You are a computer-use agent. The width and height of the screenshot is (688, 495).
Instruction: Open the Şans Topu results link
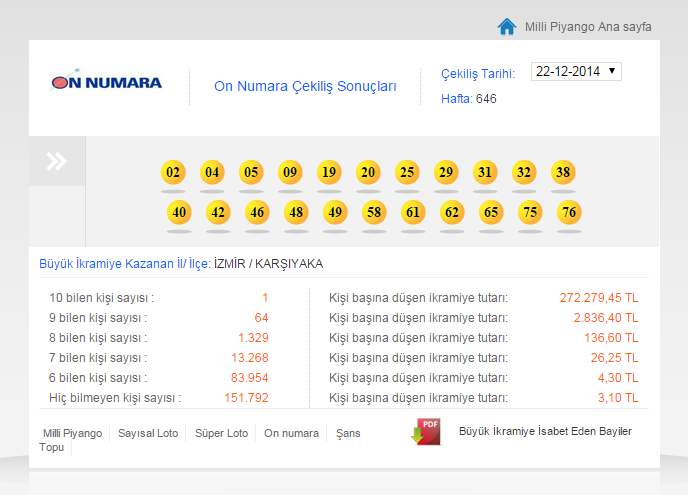pos(346,433)
